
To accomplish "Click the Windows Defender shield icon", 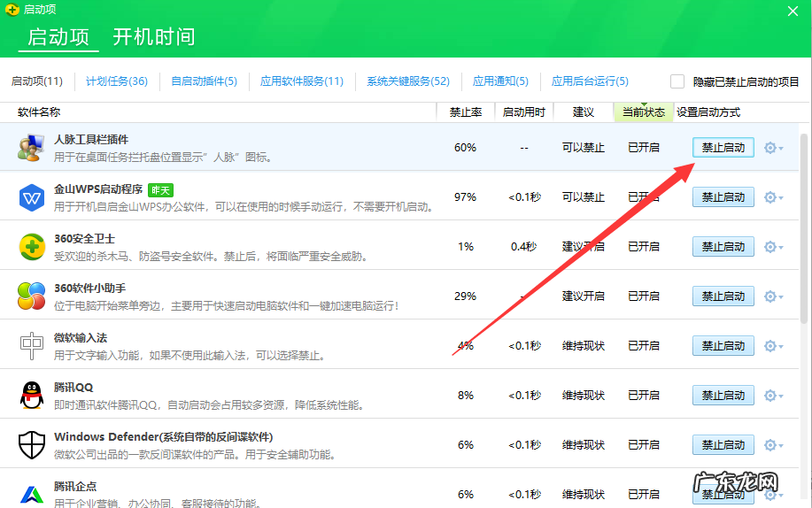I will coord(32,445).
